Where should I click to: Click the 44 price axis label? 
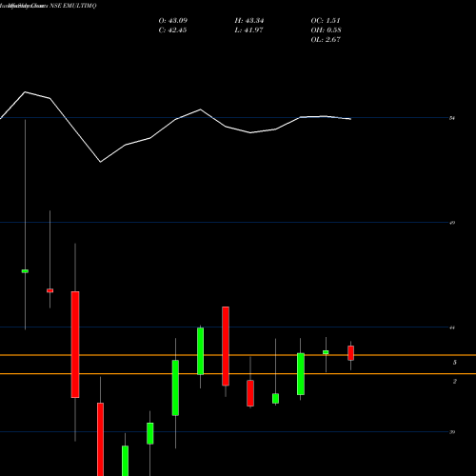[x=452, y=327]
